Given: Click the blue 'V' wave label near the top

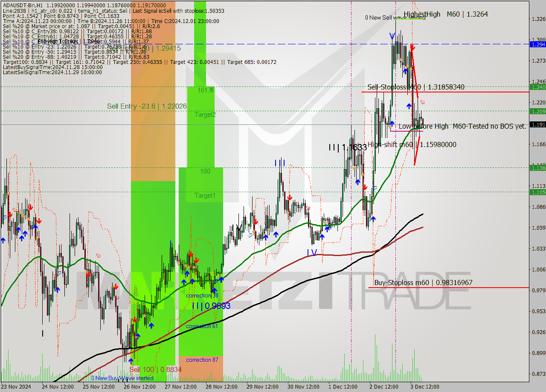Looking at the screenshot, I should [392, 37].
